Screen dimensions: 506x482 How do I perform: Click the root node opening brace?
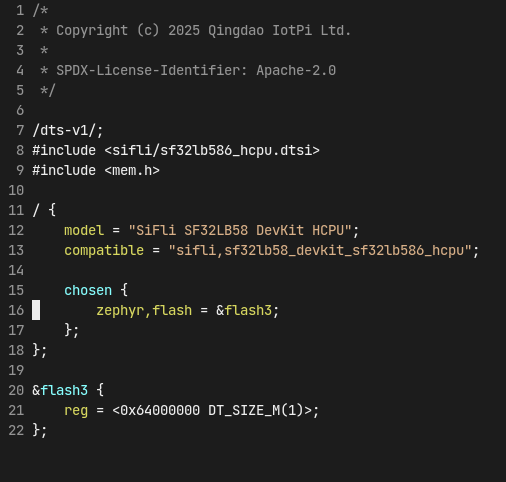(52, 210)
